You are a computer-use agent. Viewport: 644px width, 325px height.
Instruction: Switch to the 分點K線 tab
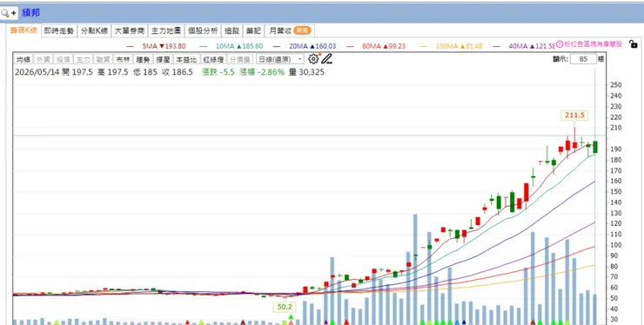point(94,30)
